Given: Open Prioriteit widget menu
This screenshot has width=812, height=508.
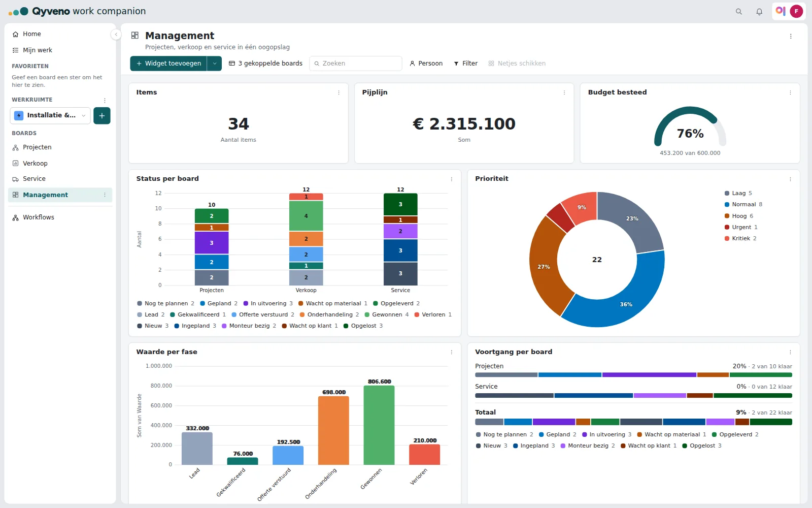Looking at the screenshot, I should point(790,179).
